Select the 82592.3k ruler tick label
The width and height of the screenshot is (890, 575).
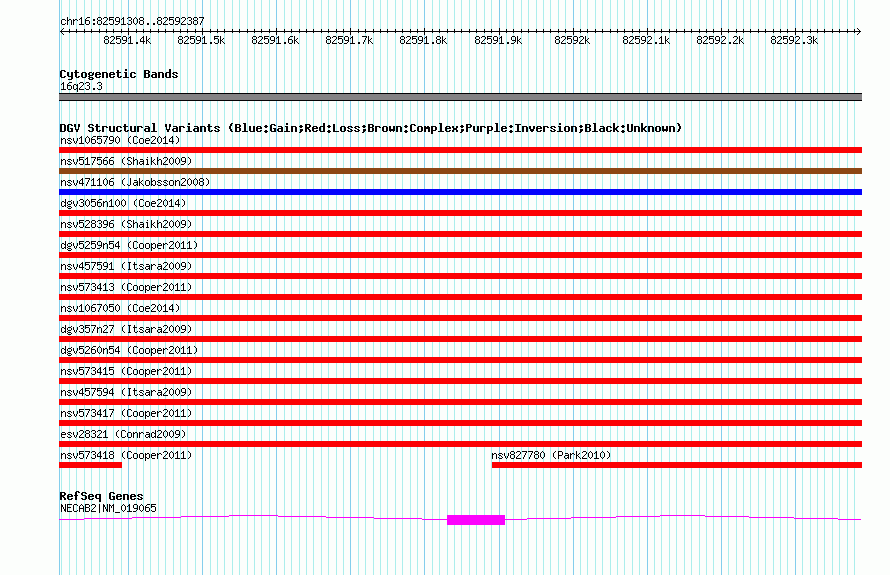point(794,40)
